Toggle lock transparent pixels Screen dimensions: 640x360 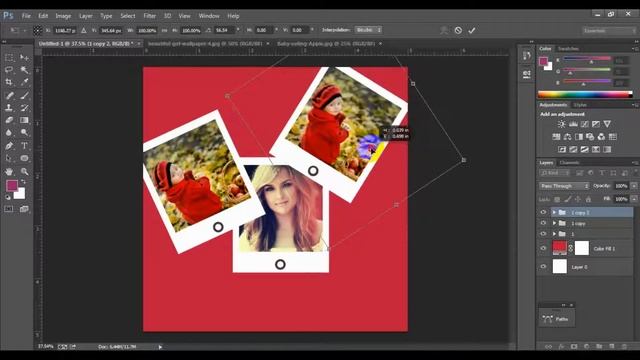click(557, 200)
